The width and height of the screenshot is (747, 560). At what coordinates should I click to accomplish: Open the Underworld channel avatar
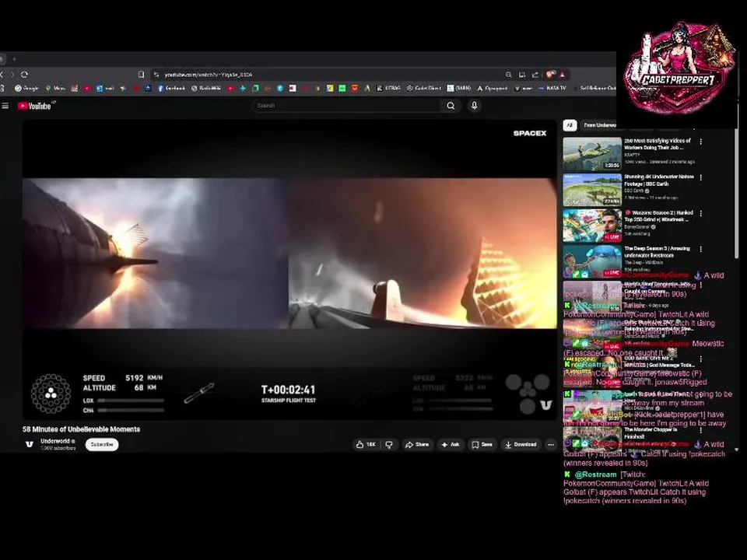[x=30, y=444]
